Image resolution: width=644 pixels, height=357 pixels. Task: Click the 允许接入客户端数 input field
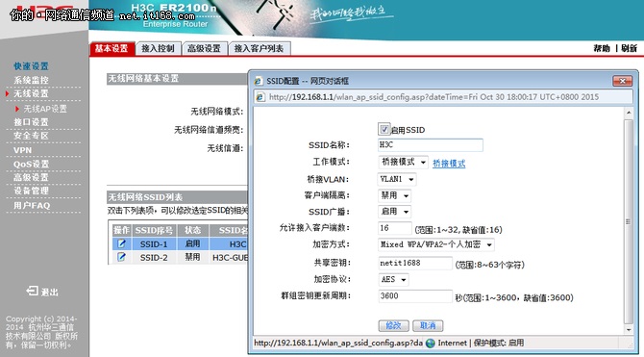coord(395,228)
